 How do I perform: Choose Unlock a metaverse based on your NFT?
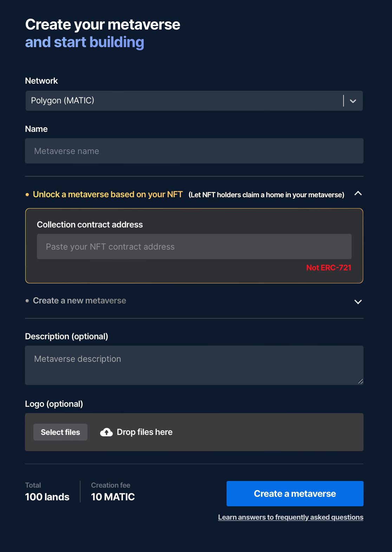pos(108,194)
